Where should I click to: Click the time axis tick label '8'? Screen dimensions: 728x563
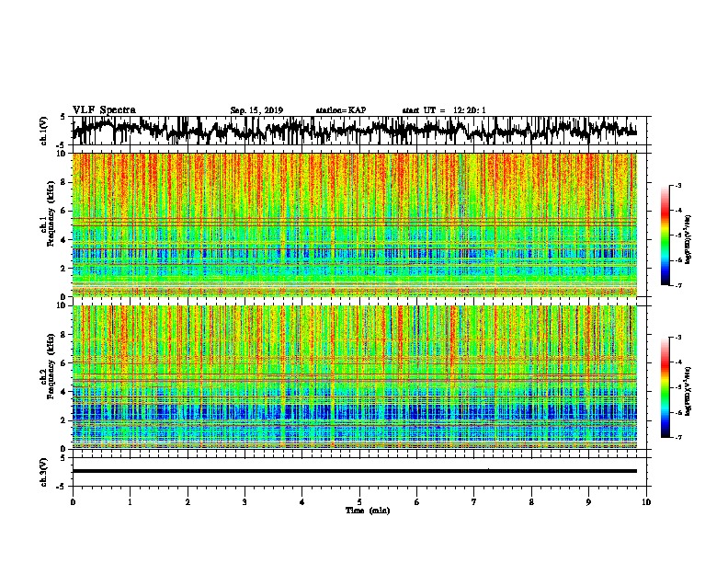coord(531,502)
